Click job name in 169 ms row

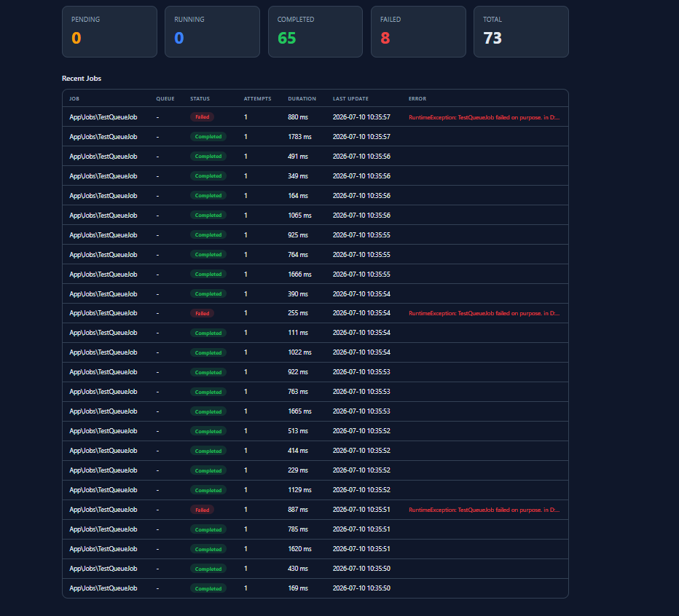coord(103,588)
